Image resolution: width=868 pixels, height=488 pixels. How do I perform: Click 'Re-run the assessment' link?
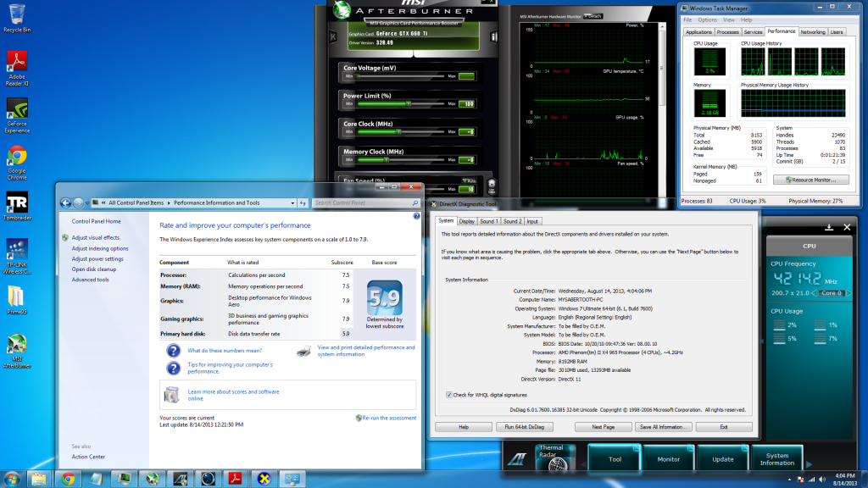tap(387, 418)
